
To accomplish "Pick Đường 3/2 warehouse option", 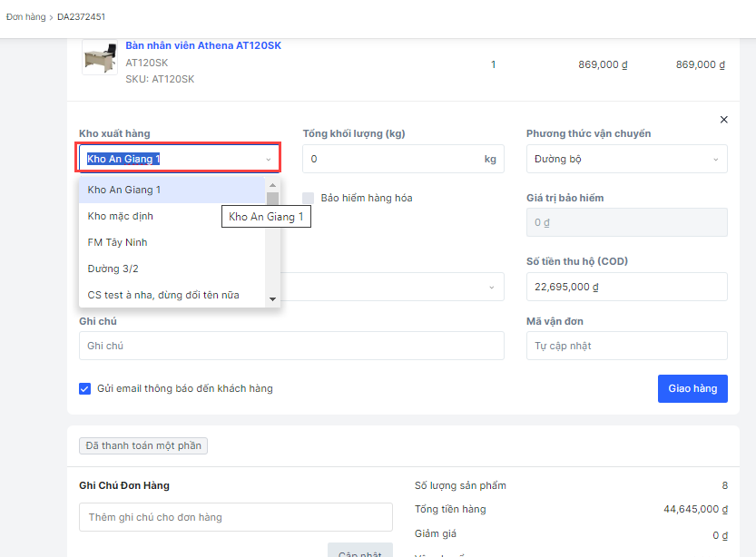I will pos(113,269).
